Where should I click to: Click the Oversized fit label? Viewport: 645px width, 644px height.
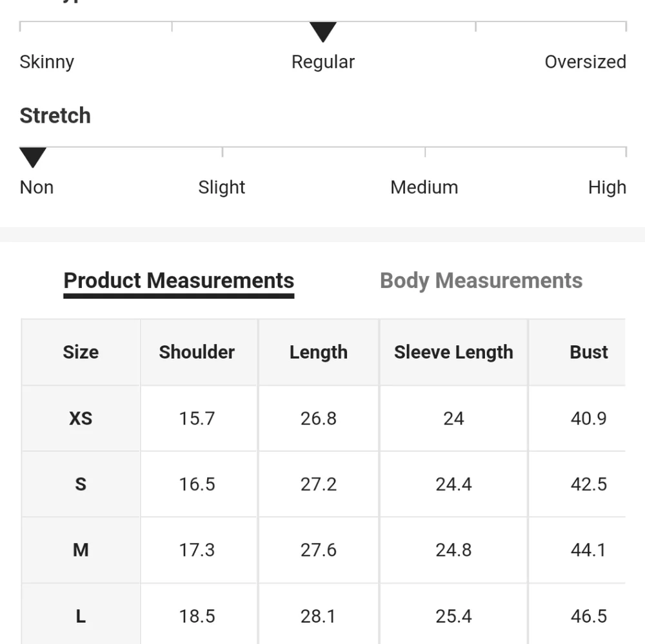click(x=586, y=62)
